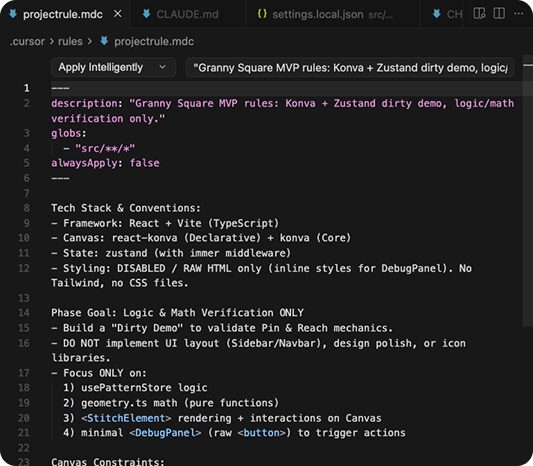Click the .cursor breadcrumb folder
The height and width of the screenshot is (466, 533).
click(27, 41)
